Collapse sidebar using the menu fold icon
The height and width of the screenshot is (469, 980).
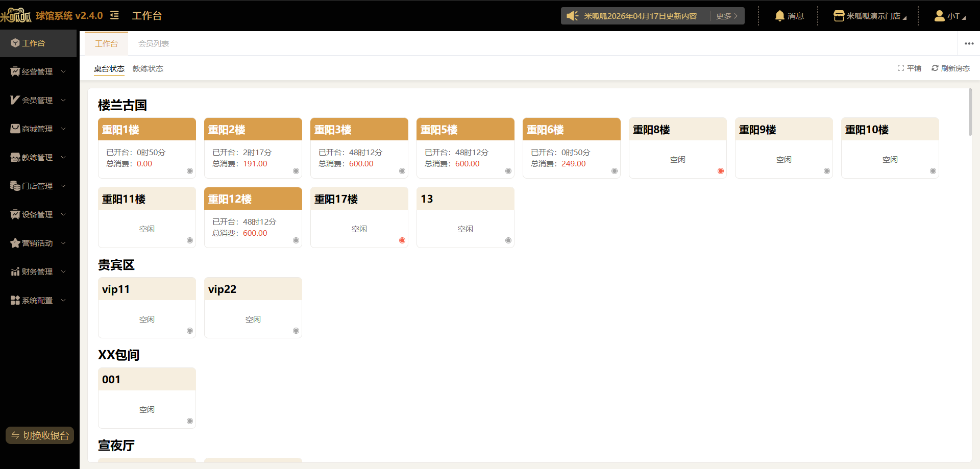(114, 15)
